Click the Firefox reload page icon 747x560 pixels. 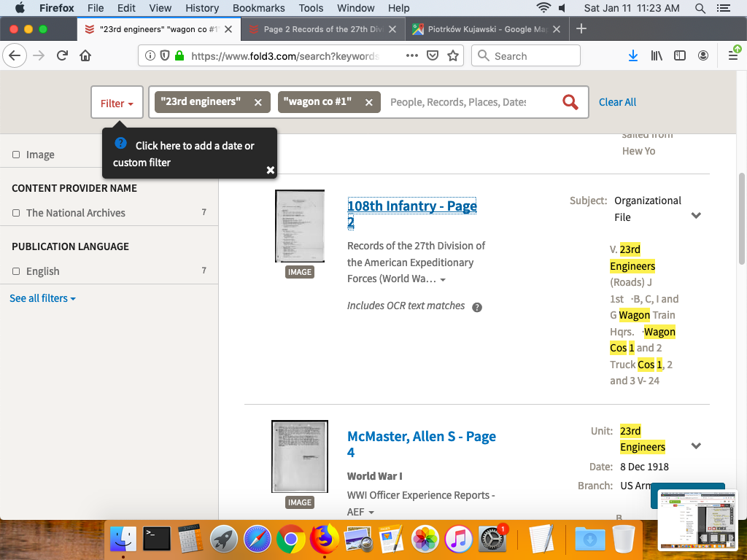[62, 56]
